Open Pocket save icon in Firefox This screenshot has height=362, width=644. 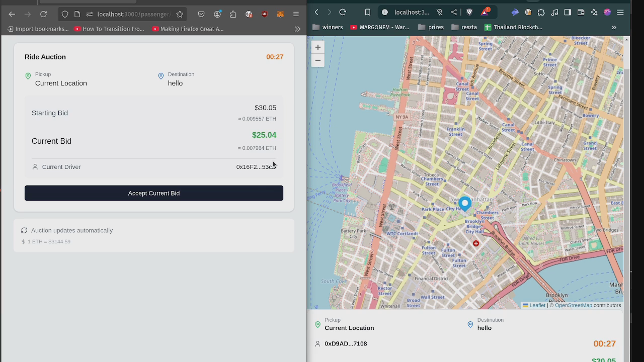[201, 14]
